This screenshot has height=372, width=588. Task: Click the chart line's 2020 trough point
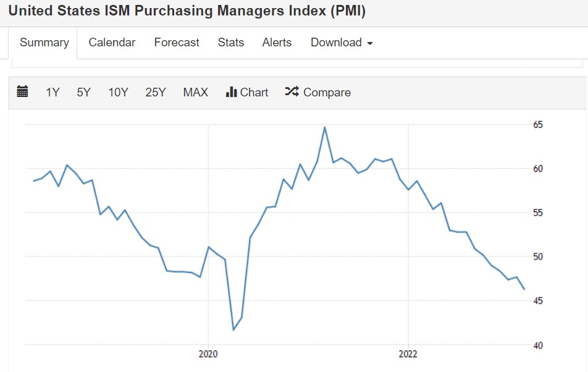233,329
